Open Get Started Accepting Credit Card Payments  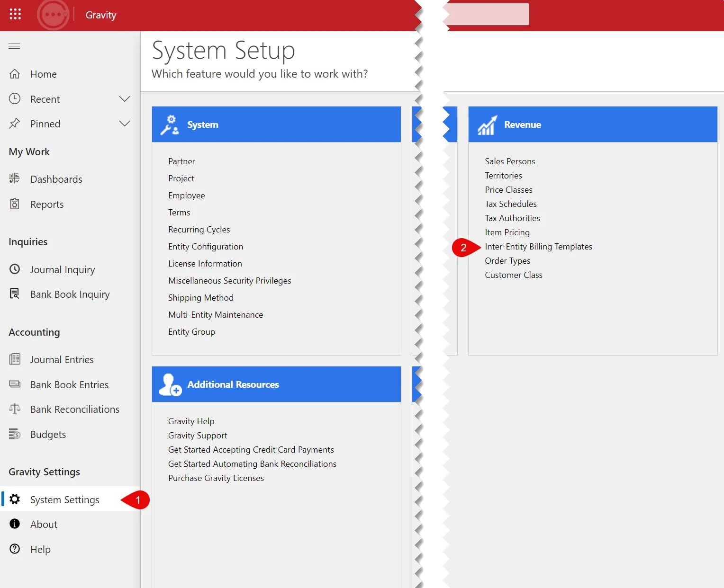pyautogui.click(x=251, y=450)
